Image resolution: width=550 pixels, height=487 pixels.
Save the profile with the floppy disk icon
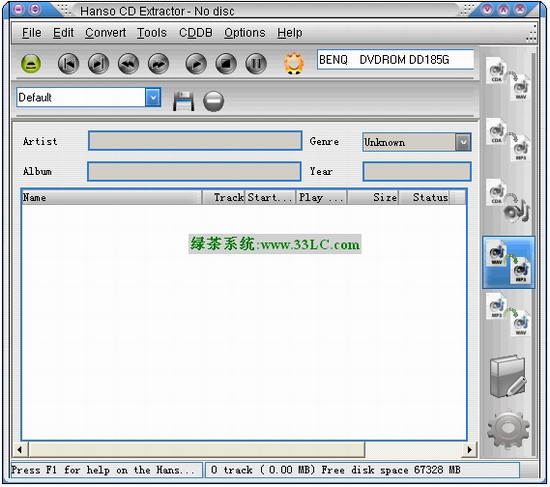183,101
